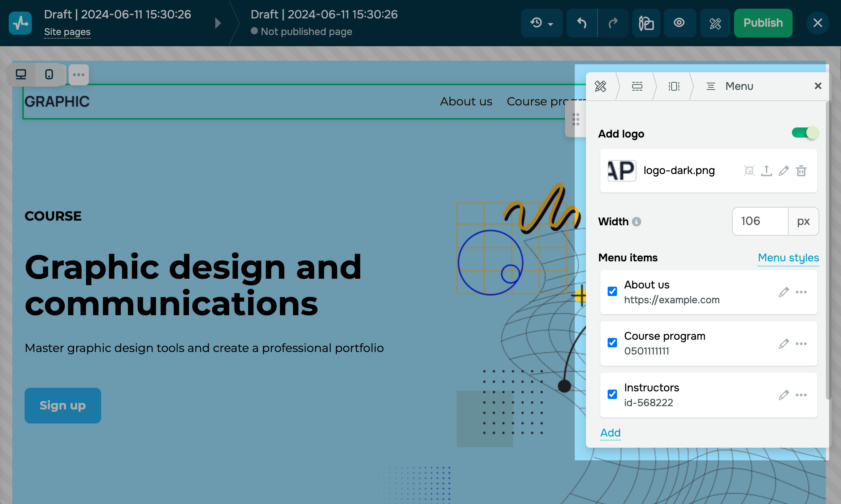841x504 pixels.
Task: Open Menu styles link
Action: click(x=788, y=258)
